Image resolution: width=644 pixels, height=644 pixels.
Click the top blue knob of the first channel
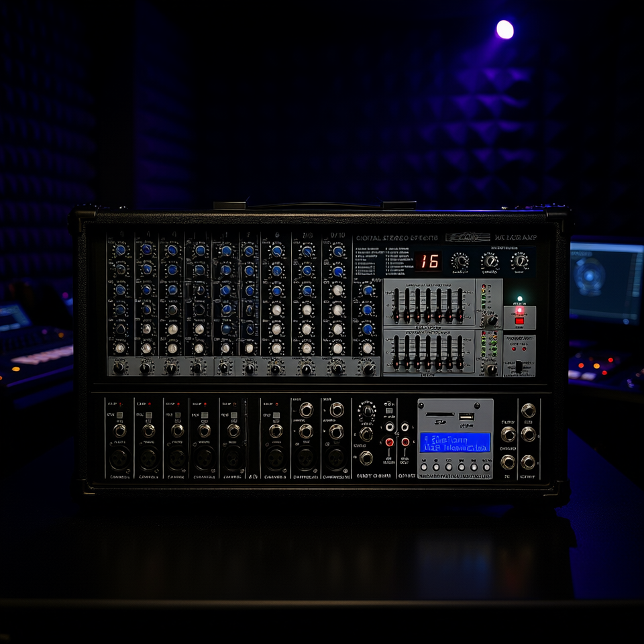[x=120, y=250]
